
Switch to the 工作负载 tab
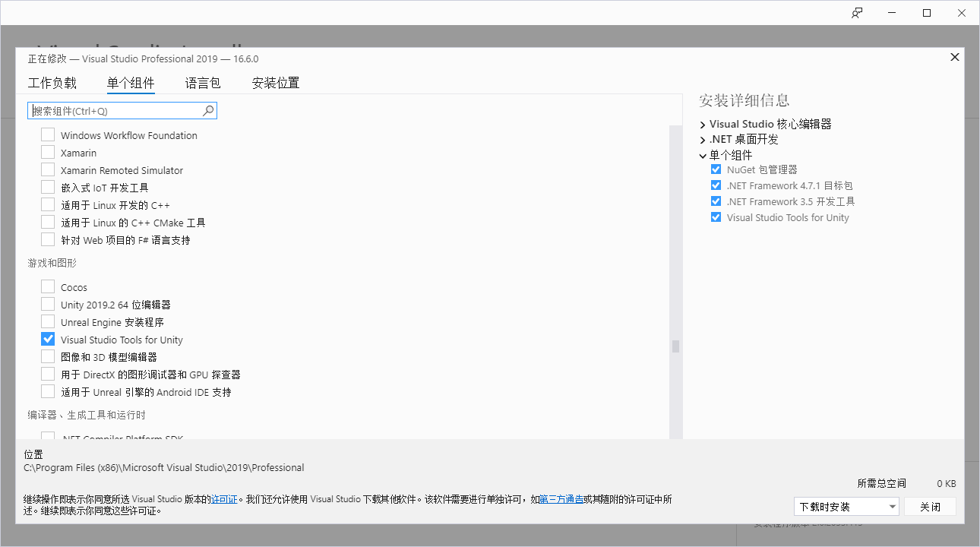(52, 84)
